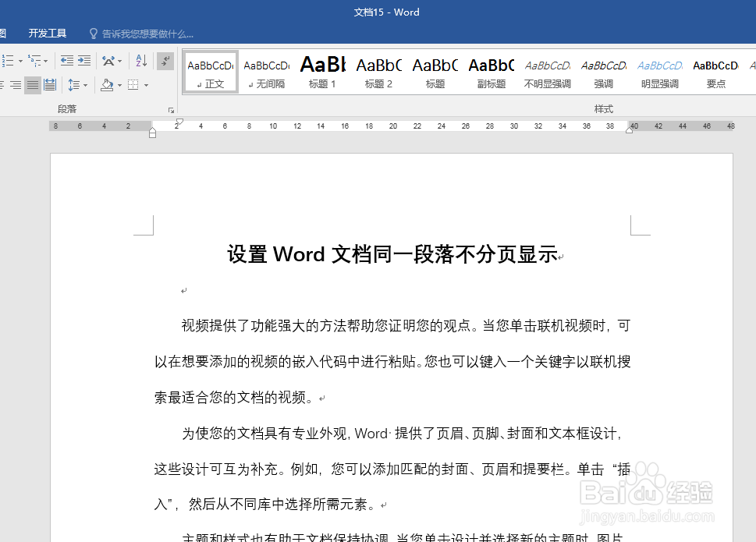Apply the 副标题 style
This screenshot has height=542, width=756.
pos(492,73)
